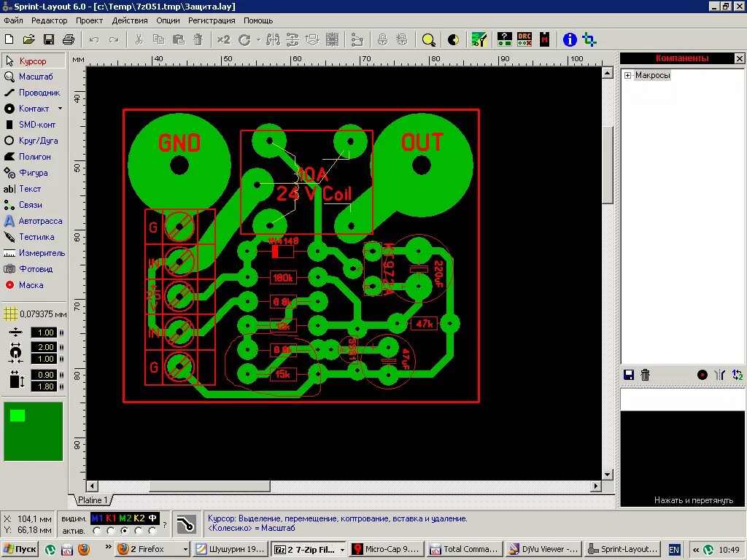
Task: Open the Действия menu
Action: pos(130,20)
